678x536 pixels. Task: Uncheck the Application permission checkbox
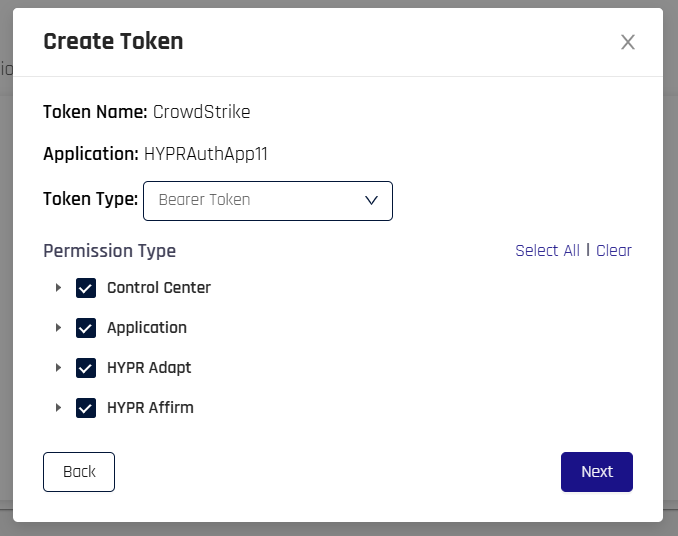point(86,328)
